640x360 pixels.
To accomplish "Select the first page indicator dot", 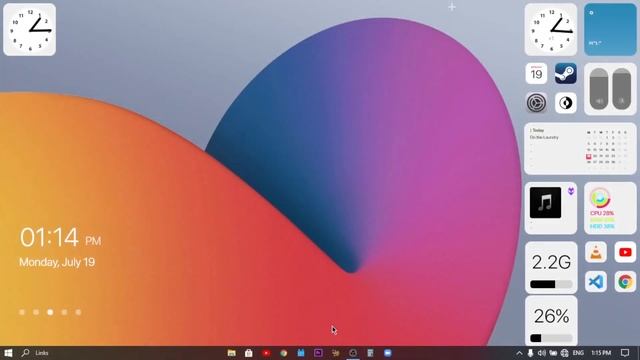I will click(x=22, y=312).
